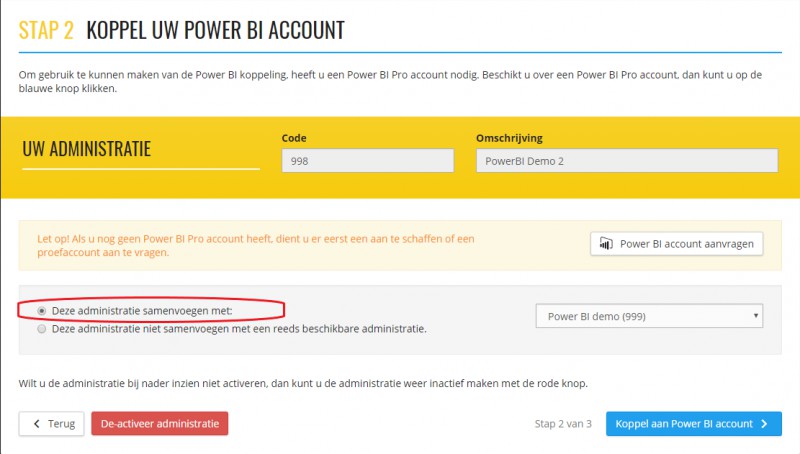Image resolution: width=800 pixels, height=454 pixels.
Task: Click the left chevron beside Terug
Action: pos(36,423)
